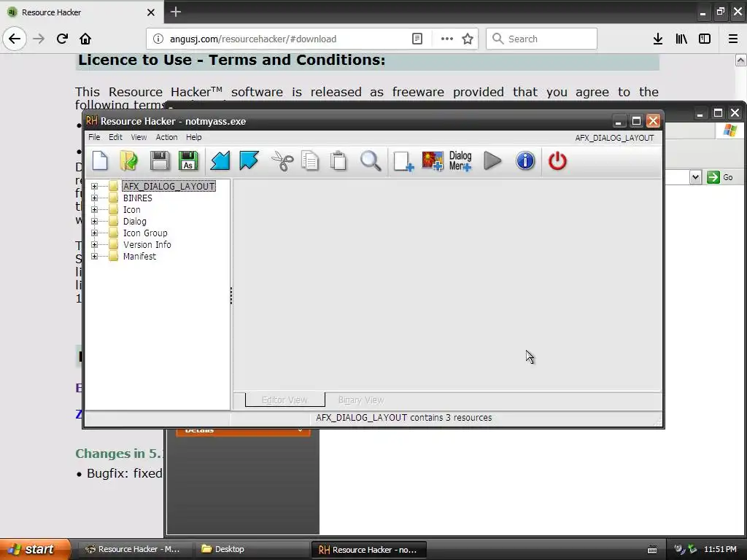Expand the Version Info tree node
The width and height of the screenshot is (747, 560).
tap(94, 245)
